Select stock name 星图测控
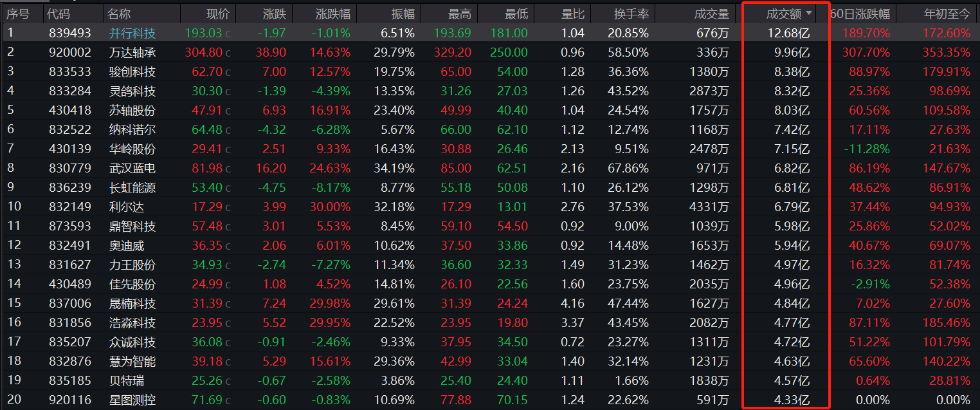 pos(132,400)
